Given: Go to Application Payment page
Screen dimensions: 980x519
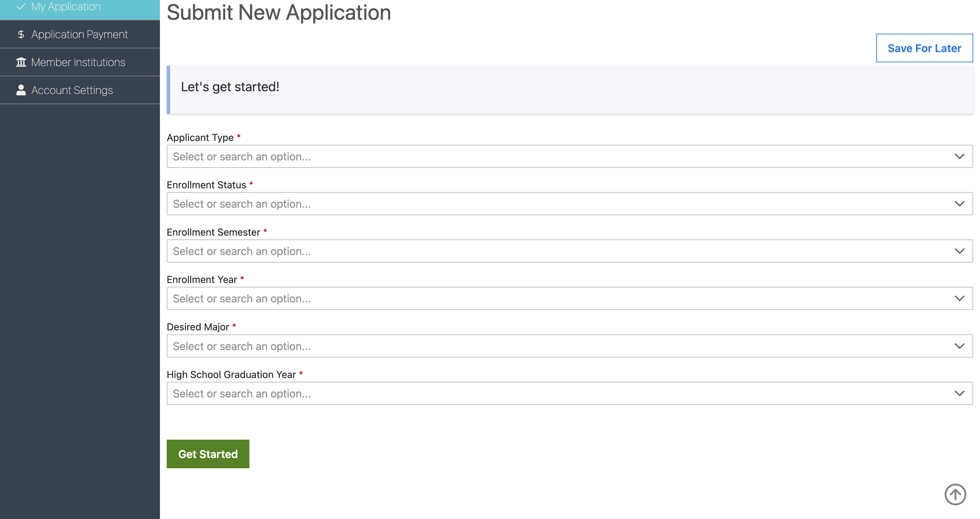Looking at the screenshot, I should (x=79, y=34).
